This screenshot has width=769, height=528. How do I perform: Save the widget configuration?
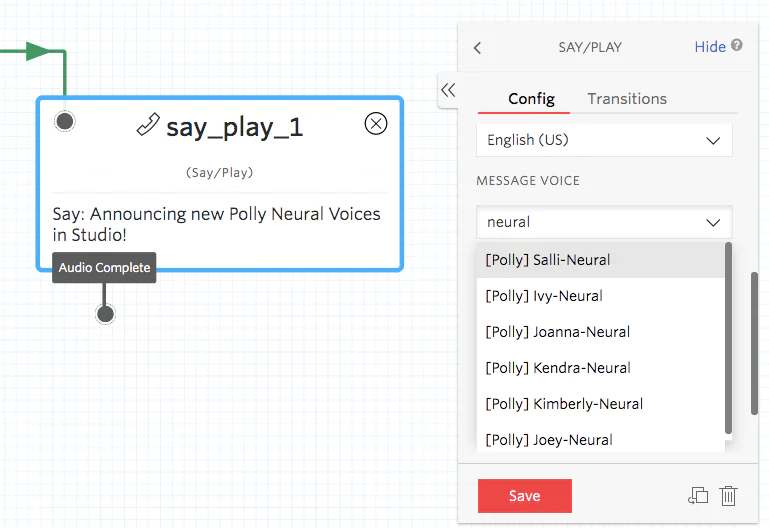tap(525, 496)
